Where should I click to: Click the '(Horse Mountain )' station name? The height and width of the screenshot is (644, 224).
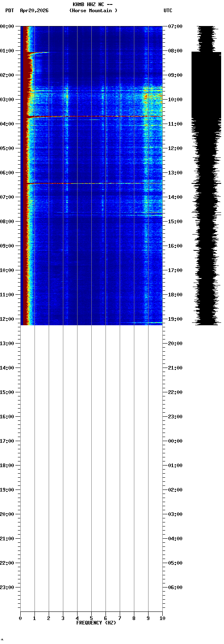click(93, 11)
